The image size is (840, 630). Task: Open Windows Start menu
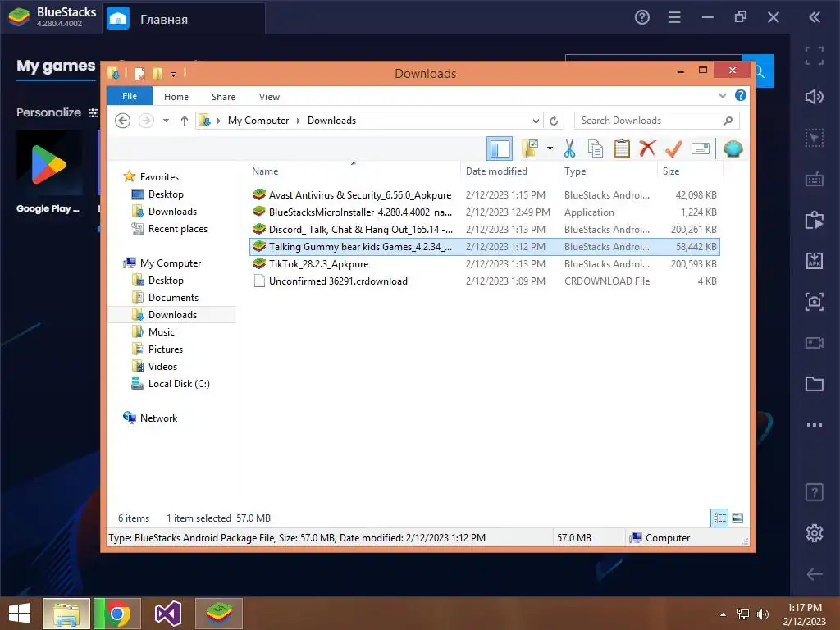20,614
